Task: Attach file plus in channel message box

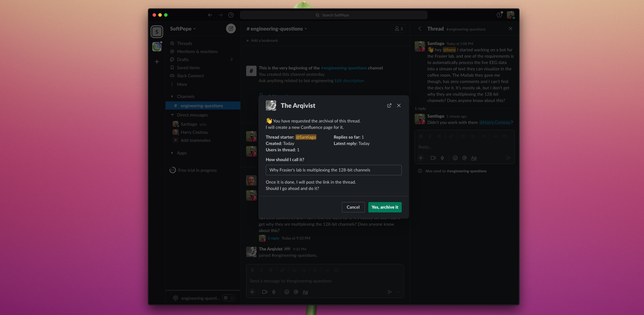Action: [x=252, y=292]
